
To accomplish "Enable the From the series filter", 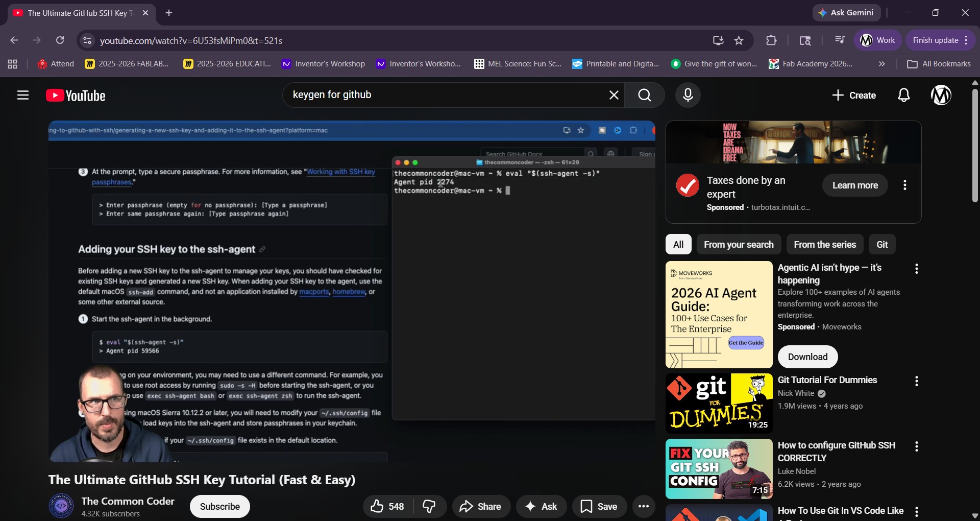I will tap(825, 244).
